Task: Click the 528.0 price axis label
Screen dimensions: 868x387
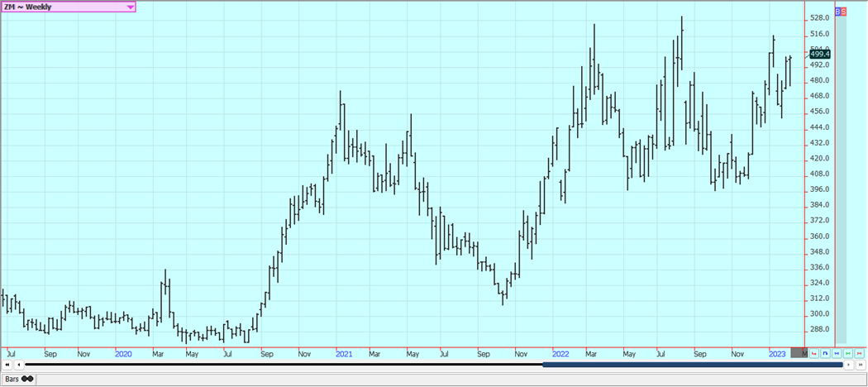Action: [819, 18]
